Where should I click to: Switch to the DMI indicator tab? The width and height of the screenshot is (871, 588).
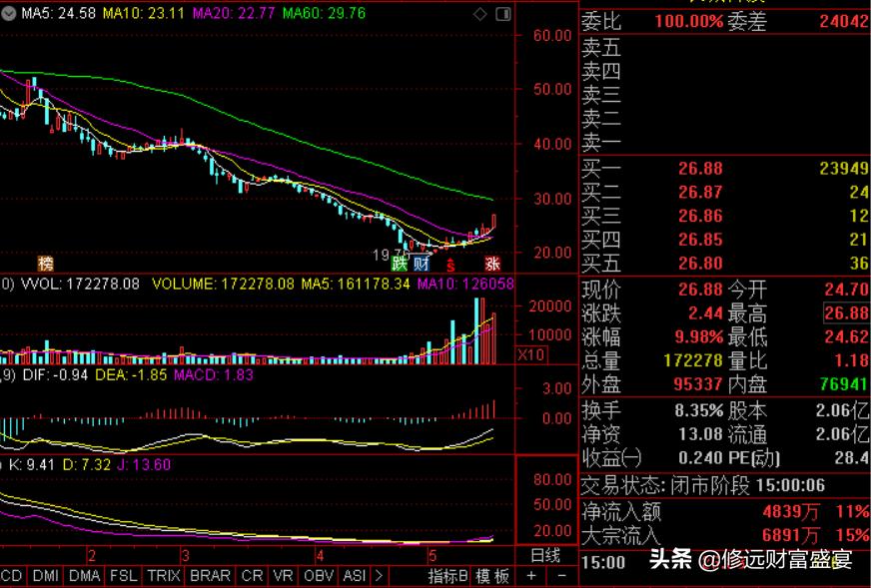[44, 576]
